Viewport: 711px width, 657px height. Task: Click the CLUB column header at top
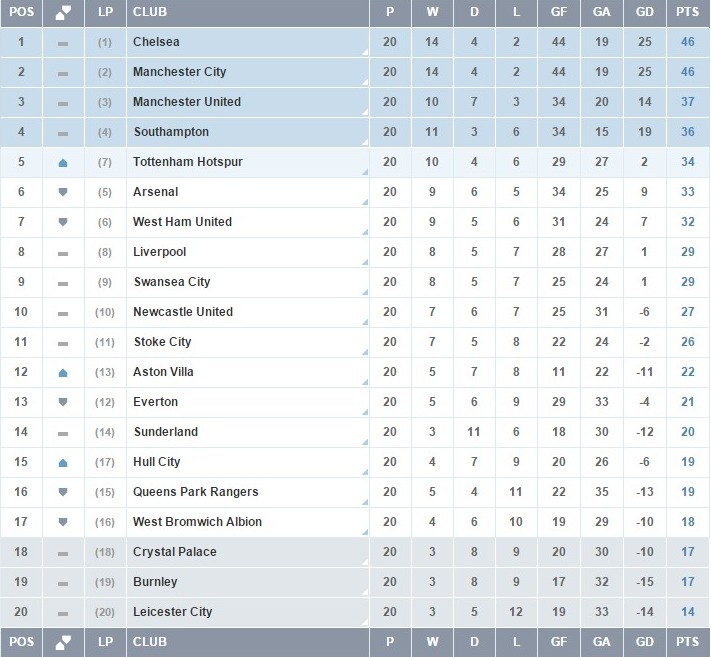pyautogui.click(x=150, y=12)
